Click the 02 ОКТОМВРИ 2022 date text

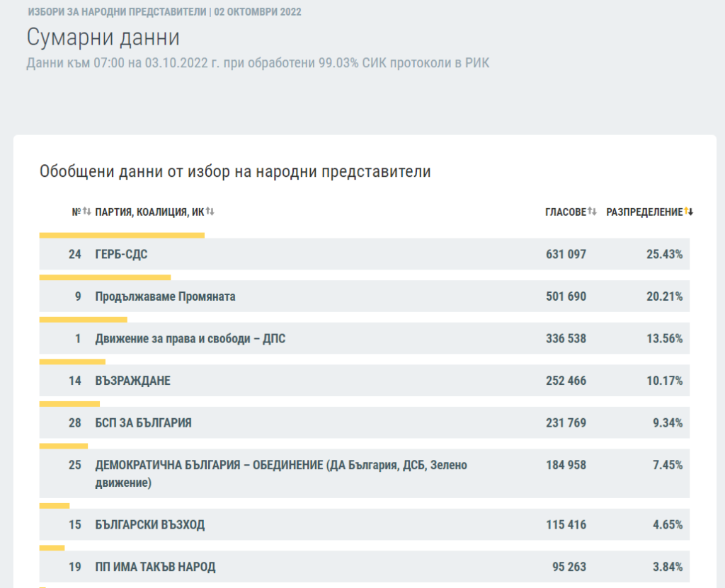258,13
